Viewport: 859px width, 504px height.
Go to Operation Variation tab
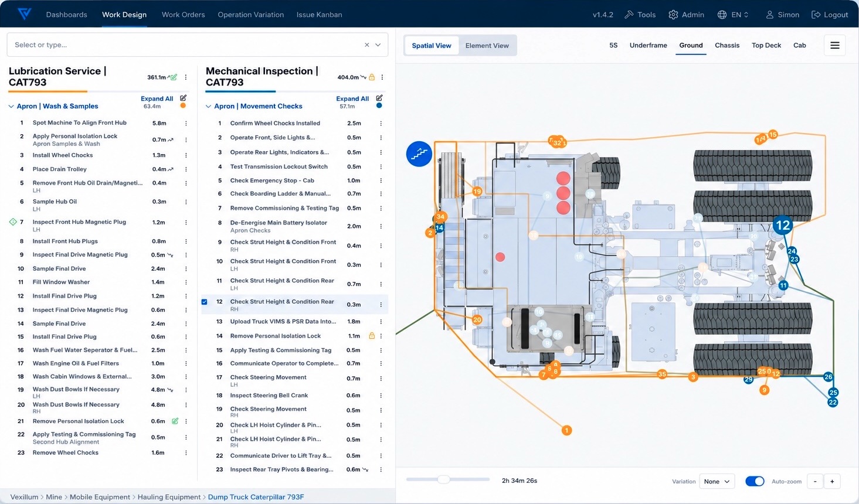point(251,15)
